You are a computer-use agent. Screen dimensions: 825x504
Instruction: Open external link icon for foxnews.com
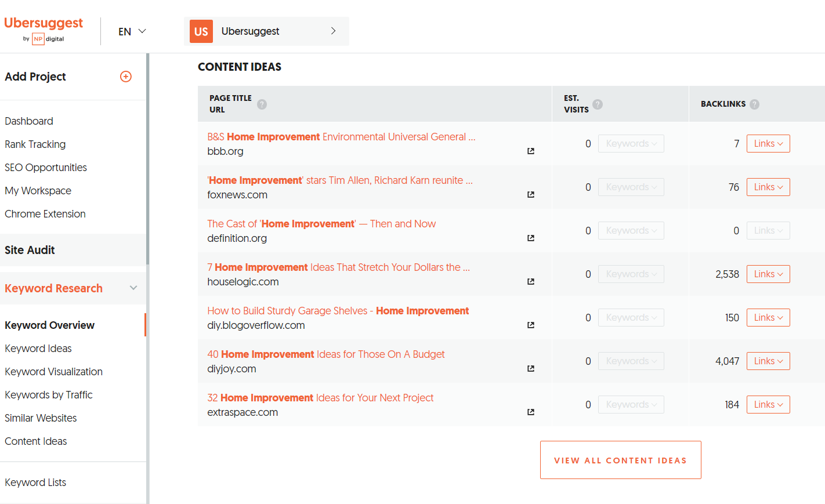tap(530, 194)
